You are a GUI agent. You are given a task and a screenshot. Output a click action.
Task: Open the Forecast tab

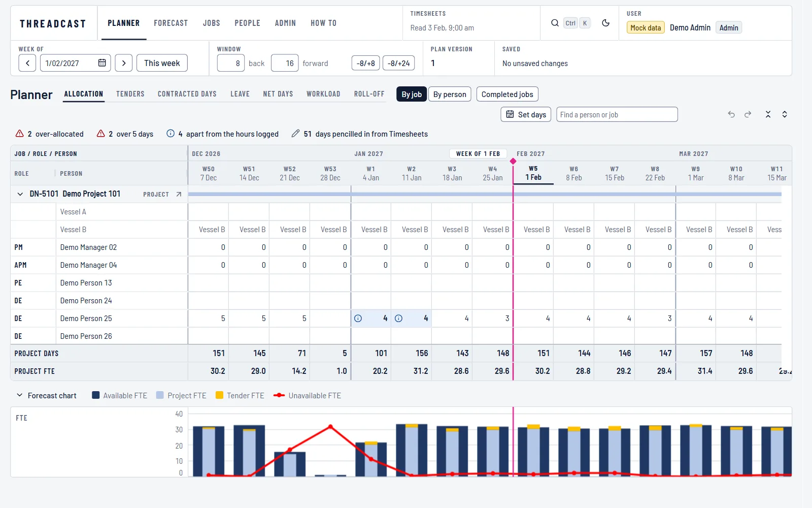171,23
